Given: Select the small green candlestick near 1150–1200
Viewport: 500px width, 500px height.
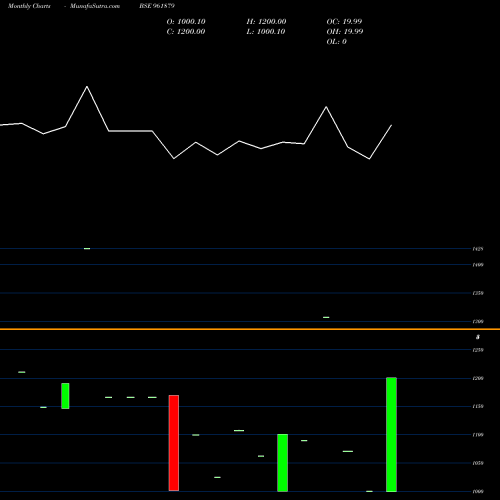Looking at the screenshot, I should [65, 396].
